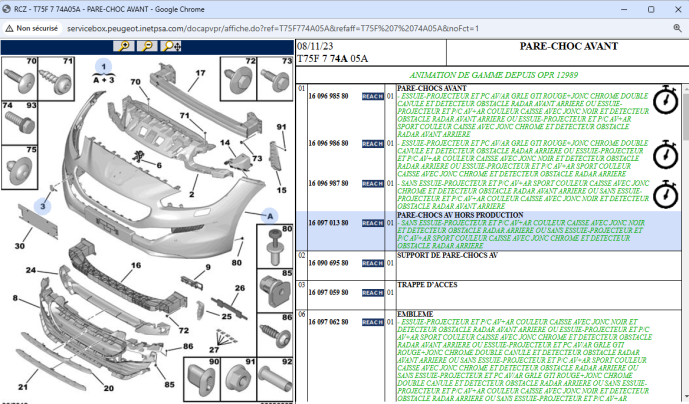This screenshot has height=404, width=689.
Task: Click part number 16 097 013 80
Action: 328,223
